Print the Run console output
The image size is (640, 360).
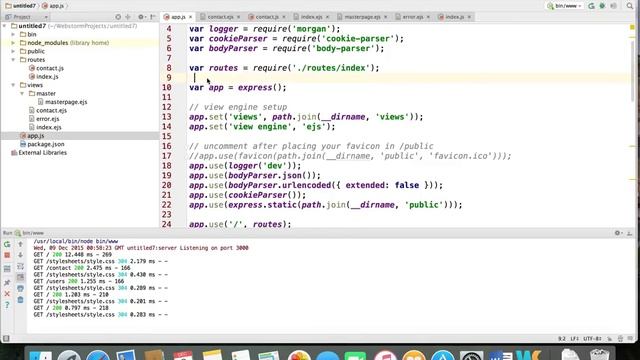pyautogui.click(x=20, y=289)
